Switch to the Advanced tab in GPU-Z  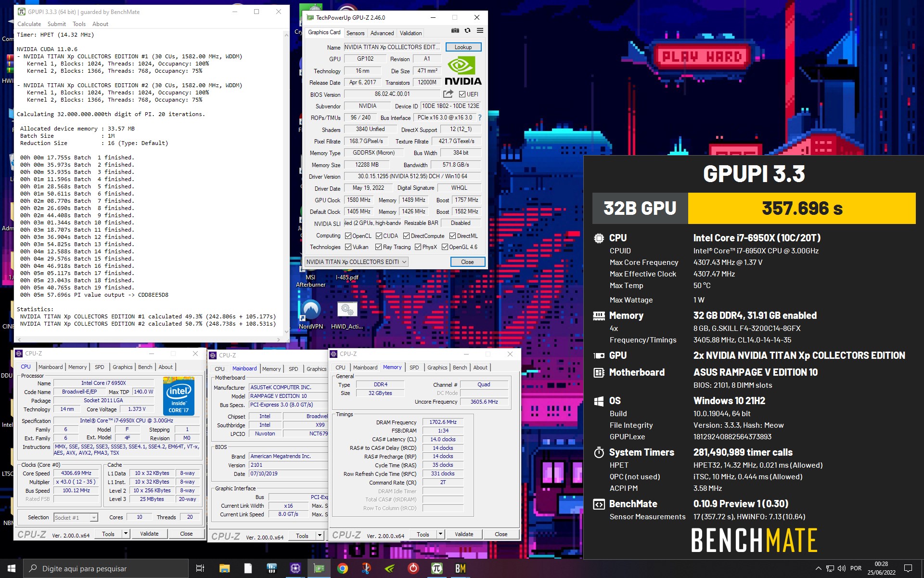382,33
